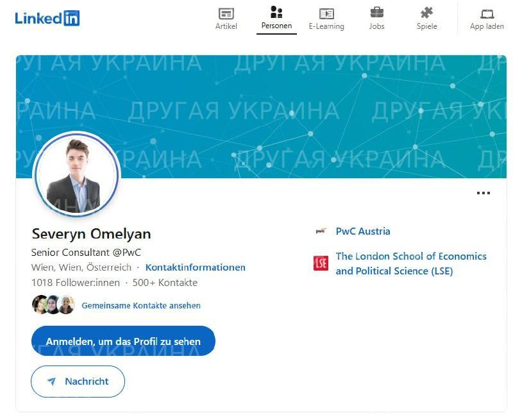Open the Spiele puzzle icon

pos(426,13)
